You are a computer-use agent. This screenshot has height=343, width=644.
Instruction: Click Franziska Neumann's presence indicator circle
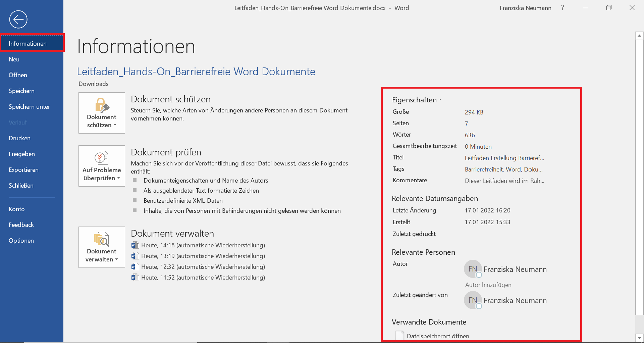coord(479,275)
